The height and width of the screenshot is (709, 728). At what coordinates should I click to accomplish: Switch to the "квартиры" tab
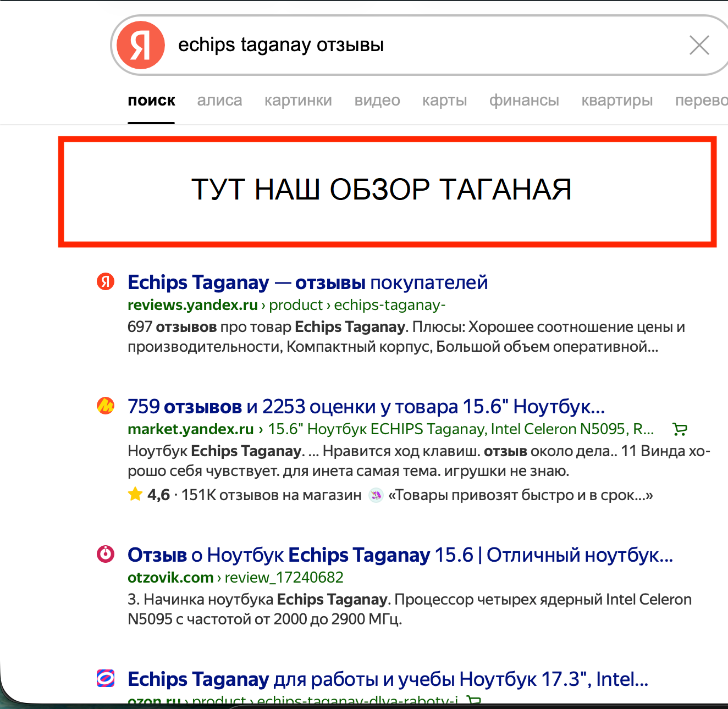click(x=617, y=101)
